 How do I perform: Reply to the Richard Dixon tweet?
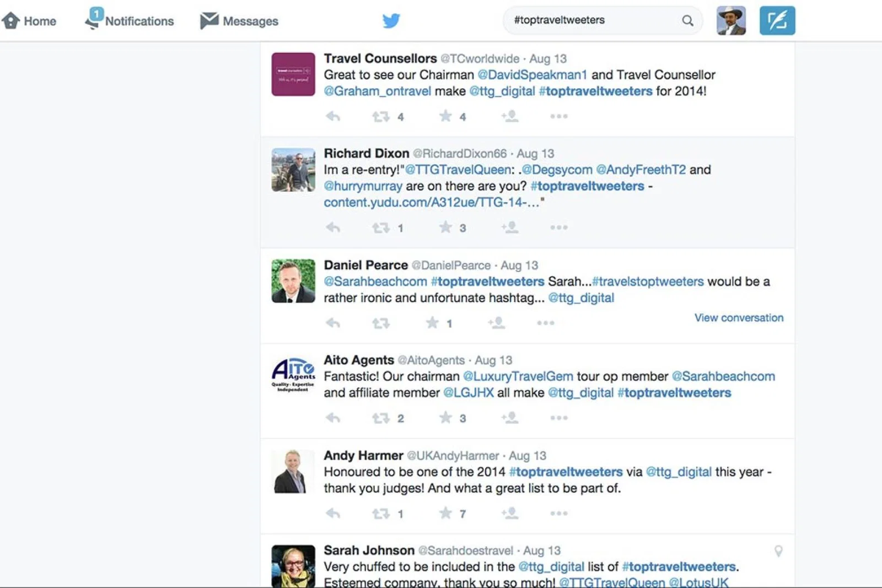pos(332,227)
